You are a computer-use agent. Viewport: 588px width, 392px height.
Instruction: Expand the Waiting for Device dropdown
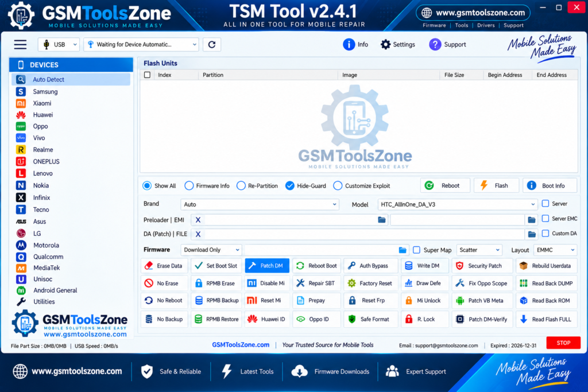[x=141, y=45]
